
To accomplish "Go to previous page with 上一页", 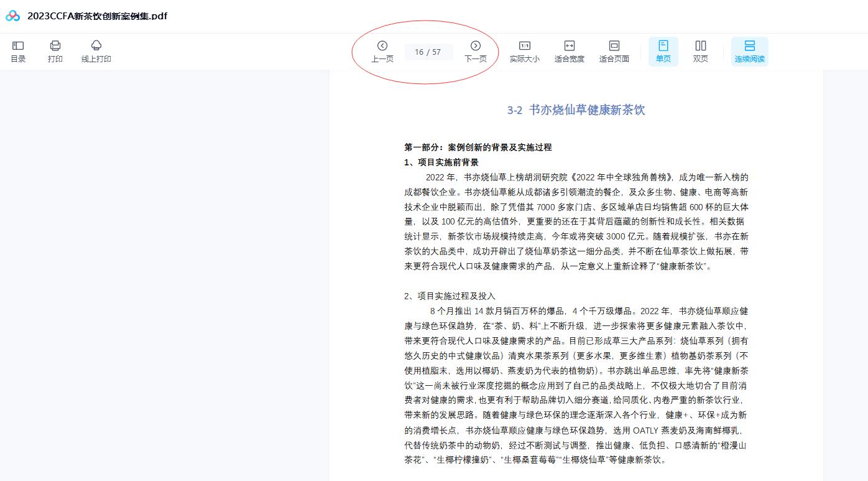I will [382, 51].
